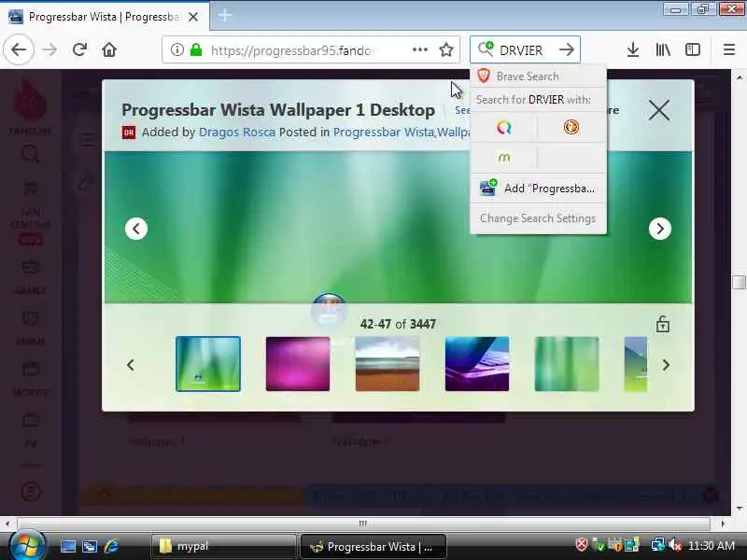747x560 pixels.
Task: Show the previous image with left arrow
Action: coord(136,229)
